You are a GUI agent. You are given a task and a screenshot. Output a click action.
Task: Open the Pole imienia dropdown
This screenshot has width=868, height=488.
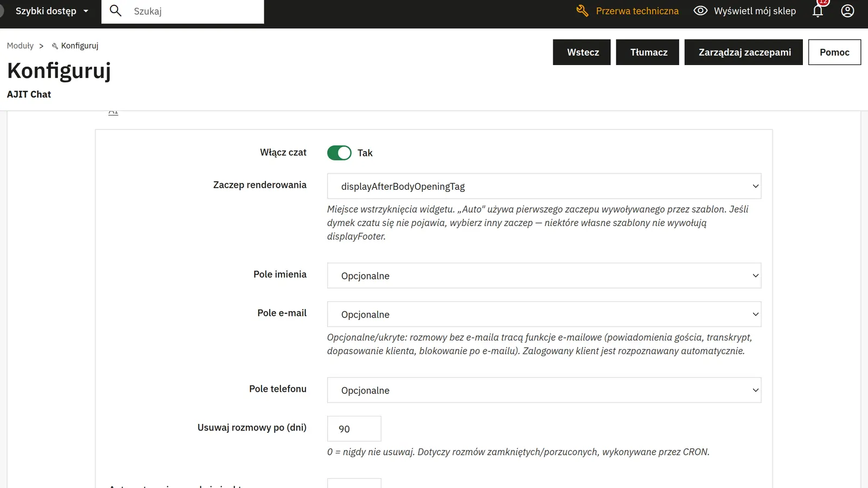coord(544,276)
